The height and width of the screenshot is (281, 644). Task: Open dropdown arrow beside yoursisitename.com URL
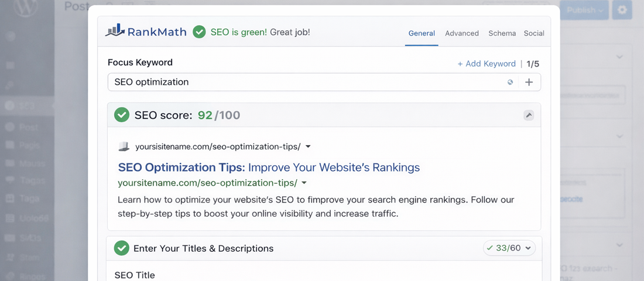tap(309, 147)
